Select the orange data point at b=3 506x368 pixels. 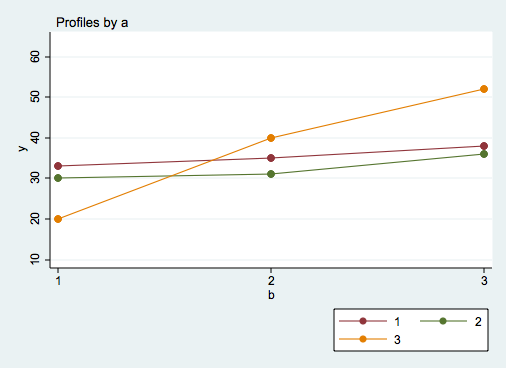(x=484, y=89)
